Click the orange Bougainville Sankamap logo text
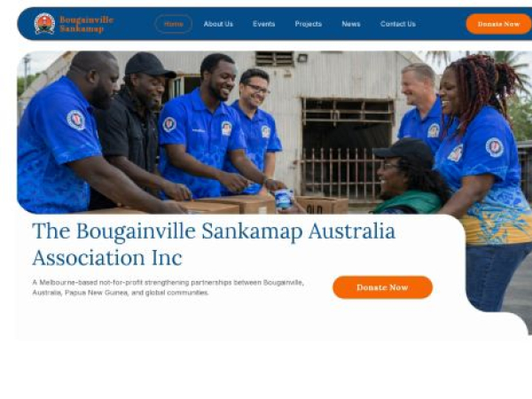 pyautogui.click(x=87, y=24)
